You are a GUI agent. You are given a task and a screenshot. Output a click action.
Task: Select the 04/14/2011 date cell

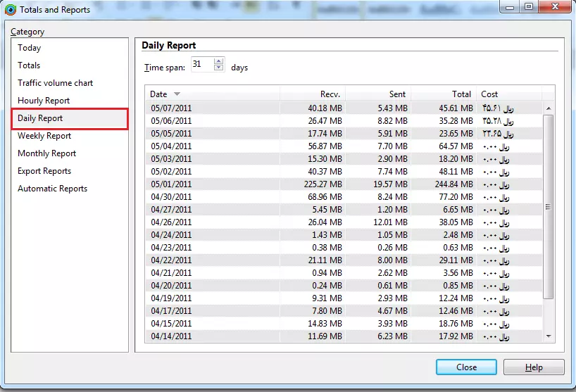tap(171, 336)
